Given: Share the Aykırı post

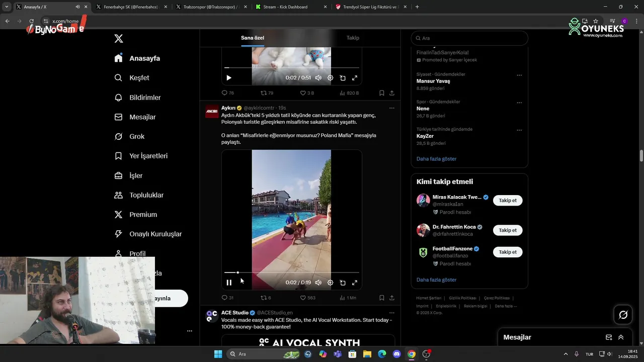Looking at the screenshot, I should pos(392,298).
